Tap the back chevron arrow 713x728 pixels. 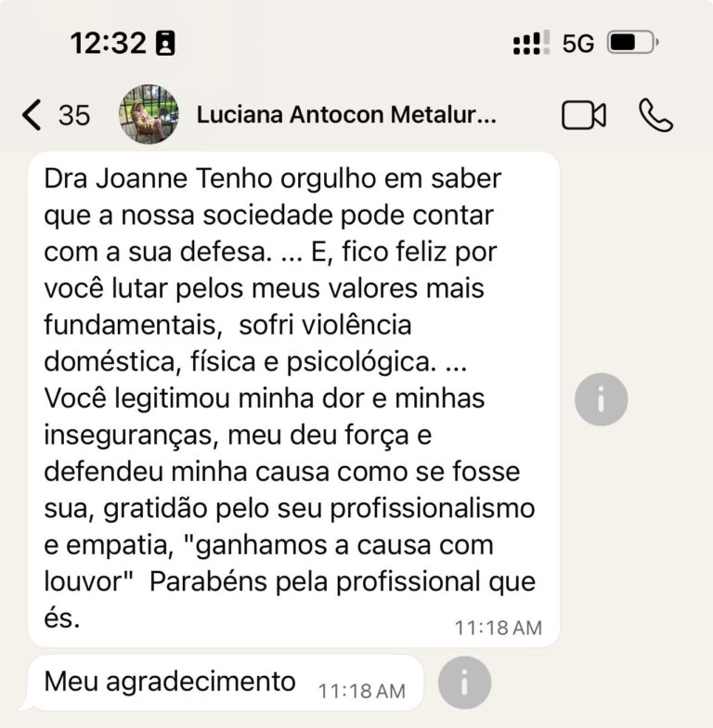click(32, 115)
